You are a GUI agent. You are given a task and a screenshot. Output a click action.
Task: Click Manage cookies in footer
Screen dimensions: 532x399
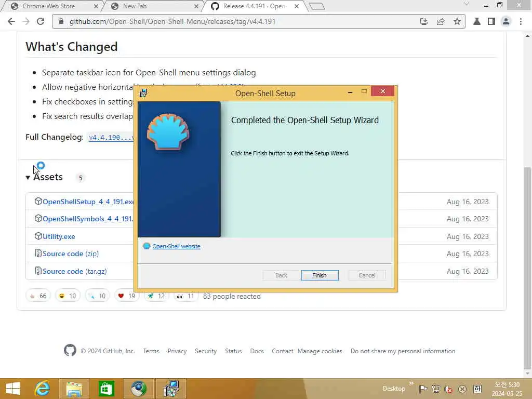pos(320,351)
